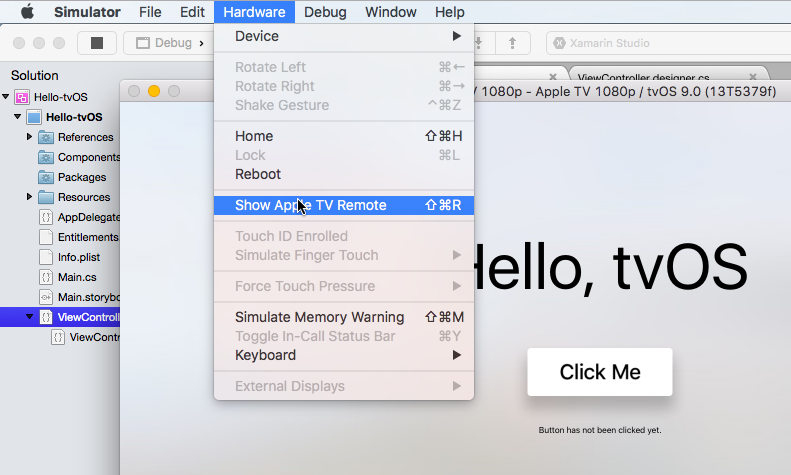791x475 pixels.
Task: Click the Click Me button in simulator
Action: tap(600, 372)
